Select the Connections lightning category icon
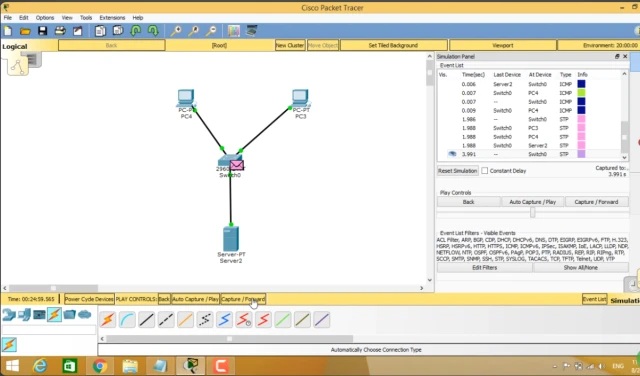The image size is (640, 376). (x=54, y=315)
